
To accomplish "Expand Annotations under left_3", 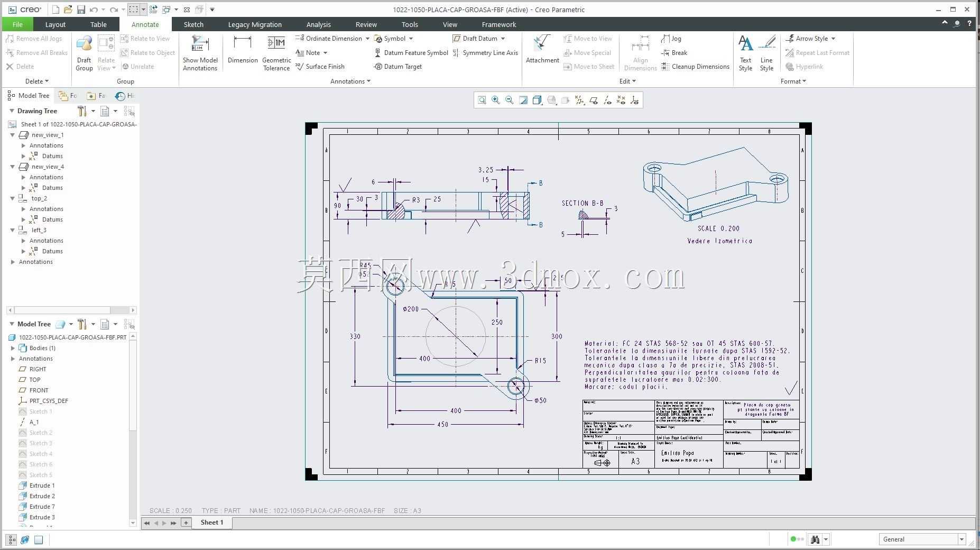I will point(23,241).
